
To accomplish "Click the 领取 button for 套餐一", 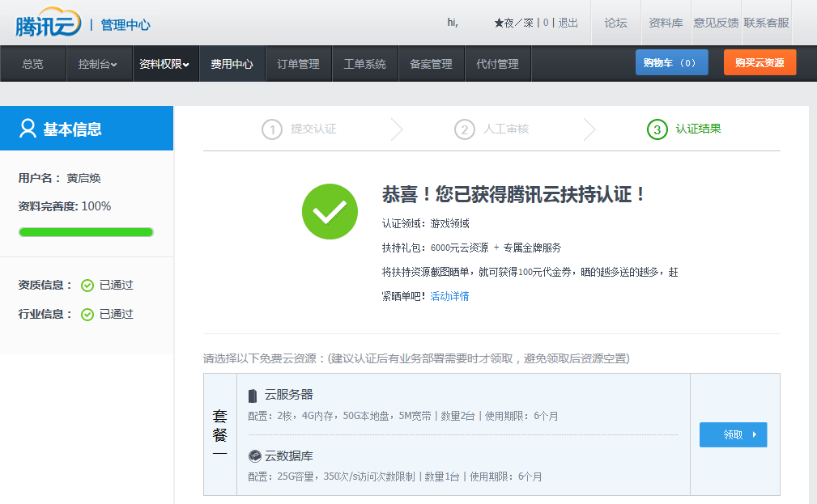I will (733, 434).
